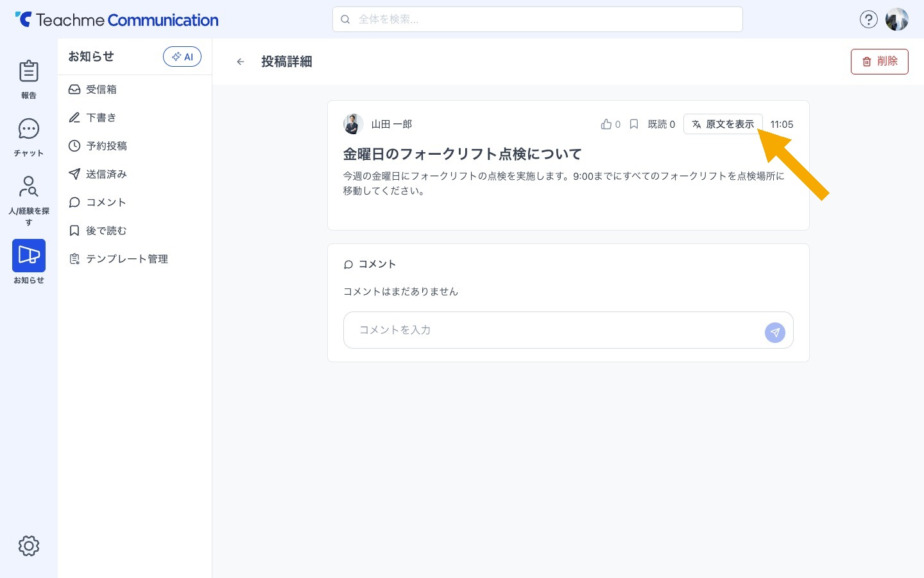Click 山田 一郎's avatar on the post
Viewport: 924px width, 578px height.
(353, 124)
